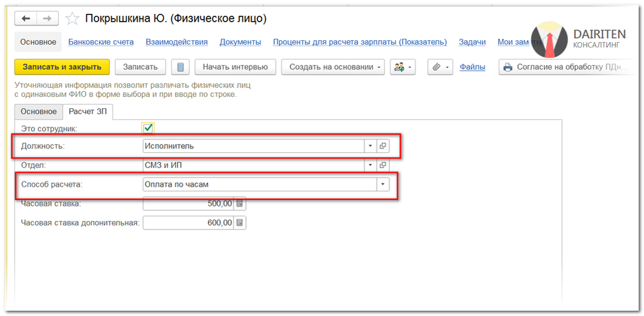Switch to the Основное inner tab
This screenshot has width=644, height=316.
(38, 111)
